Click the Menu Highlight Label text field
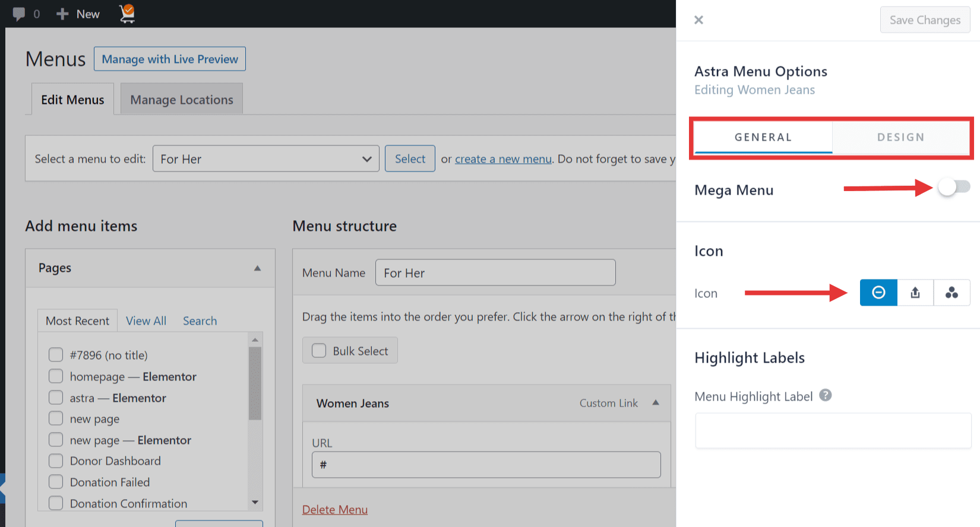The image size is (980, 527). click(833, 431)
